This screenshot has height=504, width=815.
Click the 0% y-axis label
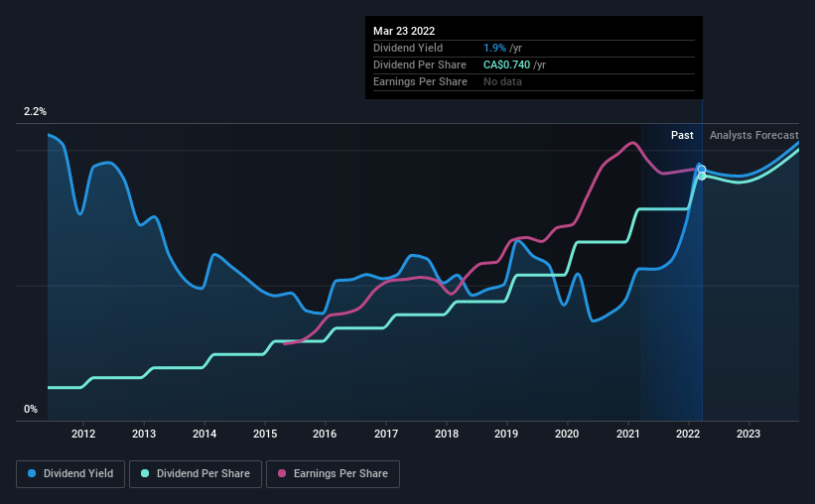31,410
